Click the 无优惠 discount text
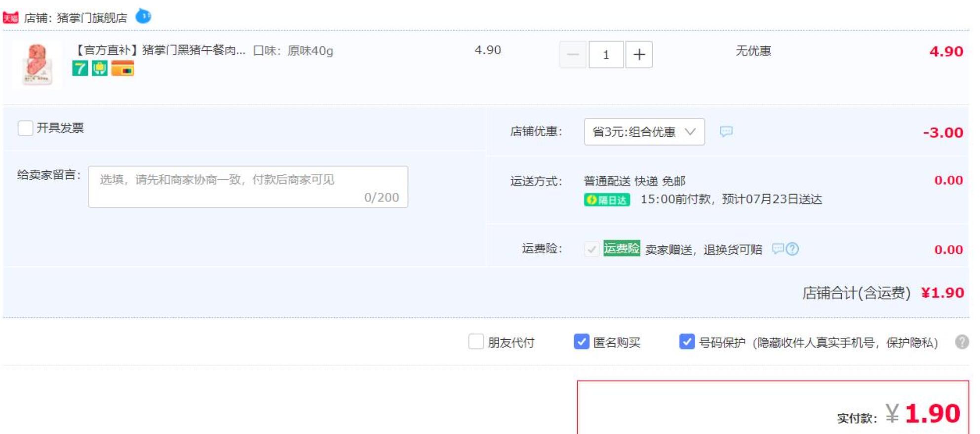 (x=753, y=51)
